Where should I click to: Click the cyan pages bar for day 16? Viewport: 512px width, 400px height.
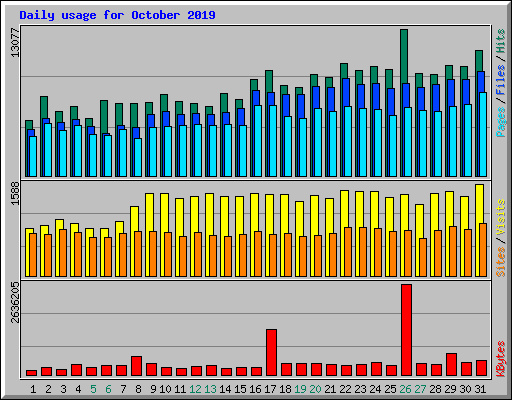point(258,141)
